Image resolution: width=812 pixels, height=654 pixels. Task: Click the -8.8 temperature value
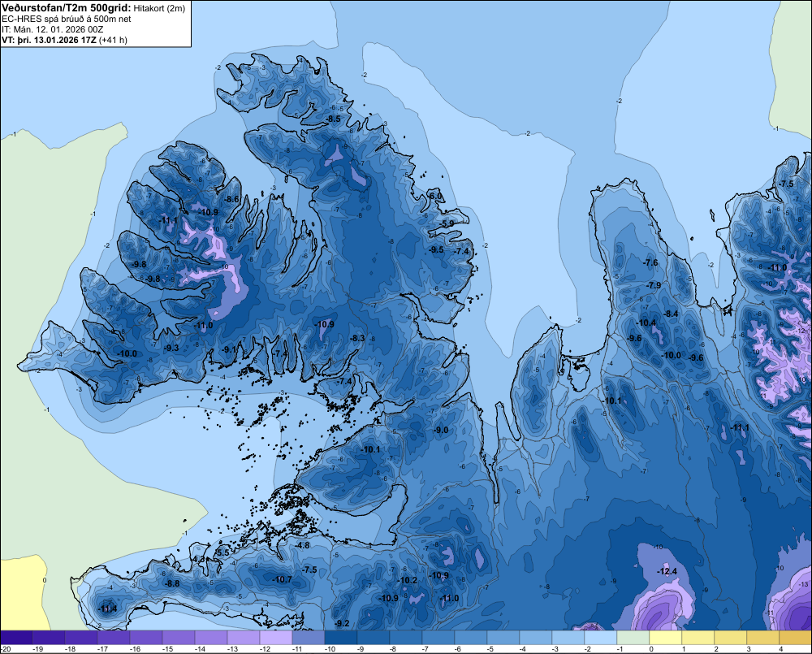pos(172,583)
